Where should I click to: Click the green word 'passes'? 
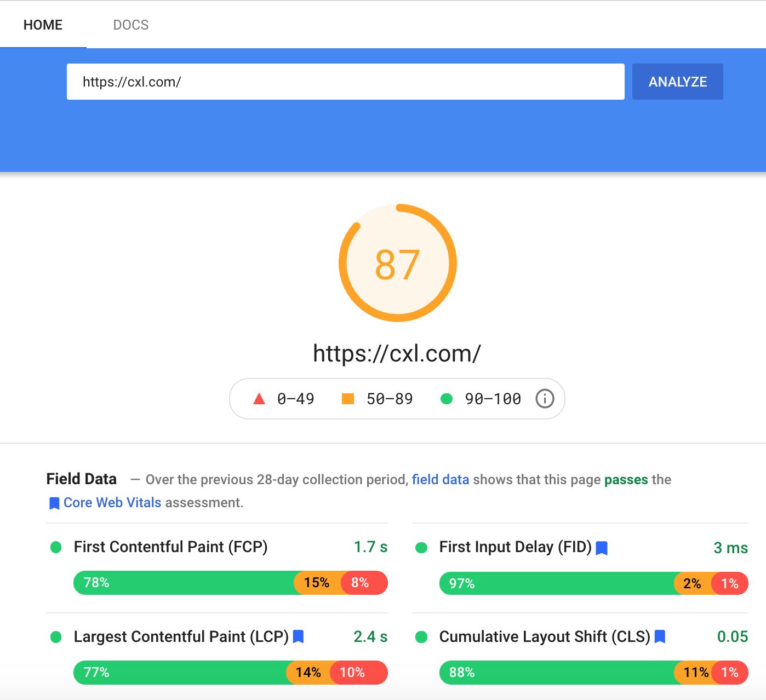click(626, 480)
